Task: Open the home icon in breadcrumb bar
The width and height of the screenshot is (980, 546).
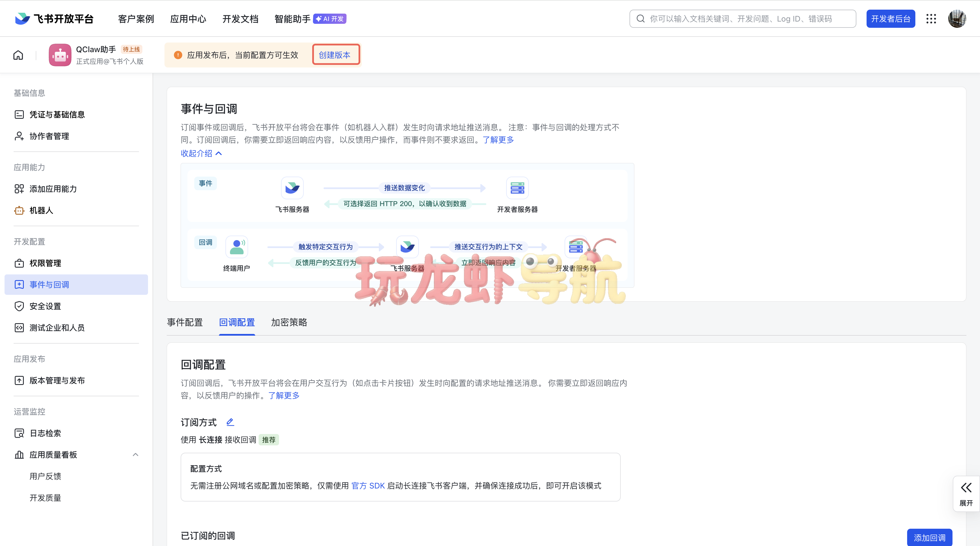Action: (x=18, y=55)
